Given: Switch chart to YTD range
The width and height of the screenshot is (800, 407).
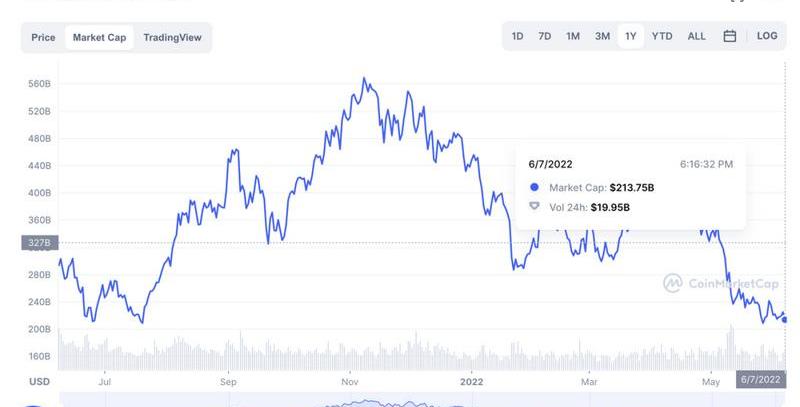Looking at the screenshot, I should point(662,36).
